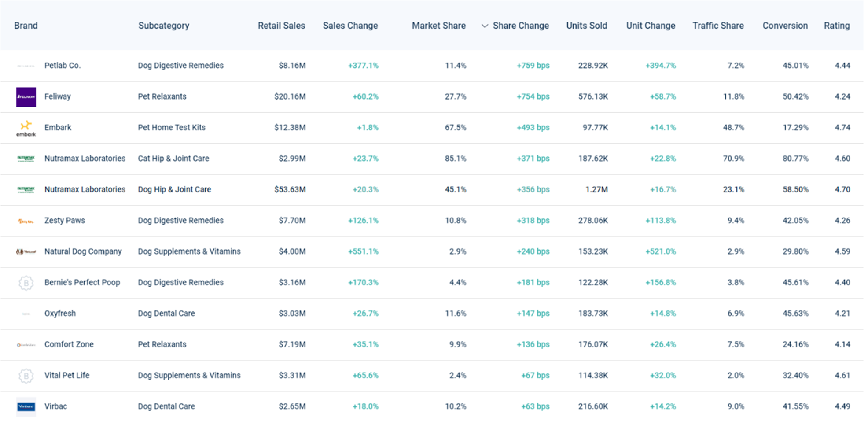Image resolution: width=868 pixels, height=421 pixels.
Task: Click the Bernie's Perfect Poop placeholder icon
Action: [26, 283]
